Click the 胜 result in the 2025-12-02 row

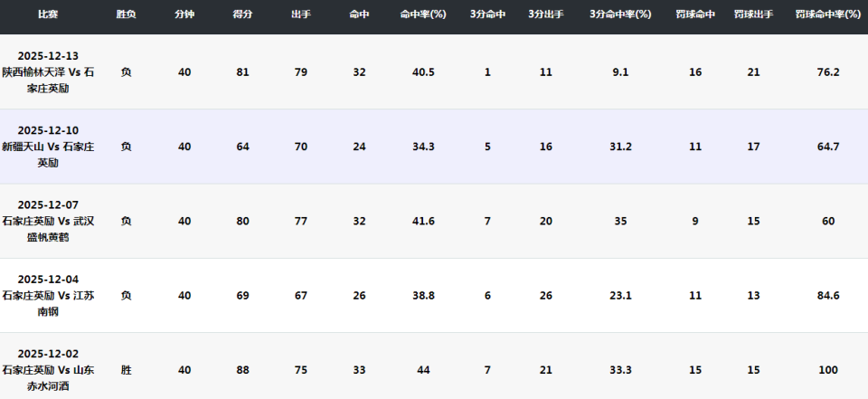click(x=127, y=370)
